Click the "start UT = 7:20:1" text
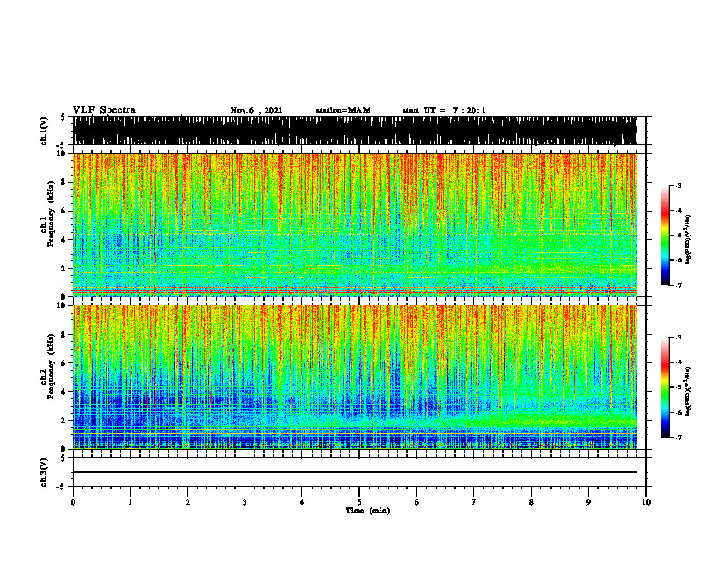Screen dimensions: 728x563 (444, 110)
